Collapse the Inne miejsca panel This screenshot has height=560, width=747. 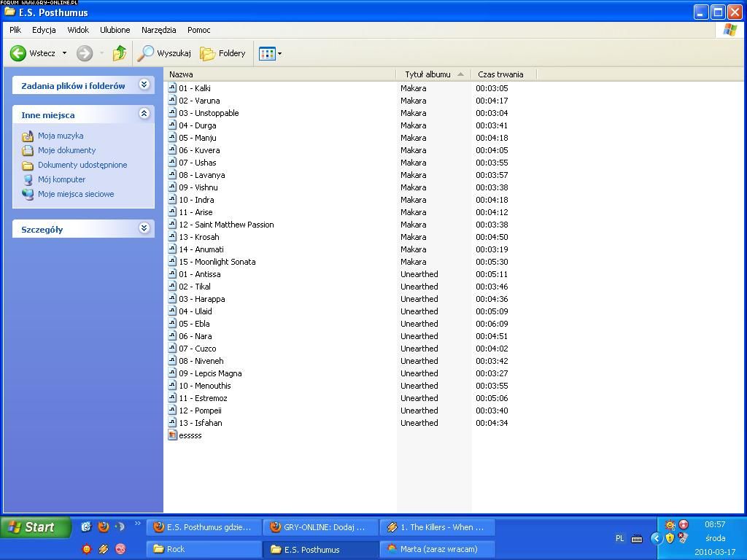coord(144,114)
